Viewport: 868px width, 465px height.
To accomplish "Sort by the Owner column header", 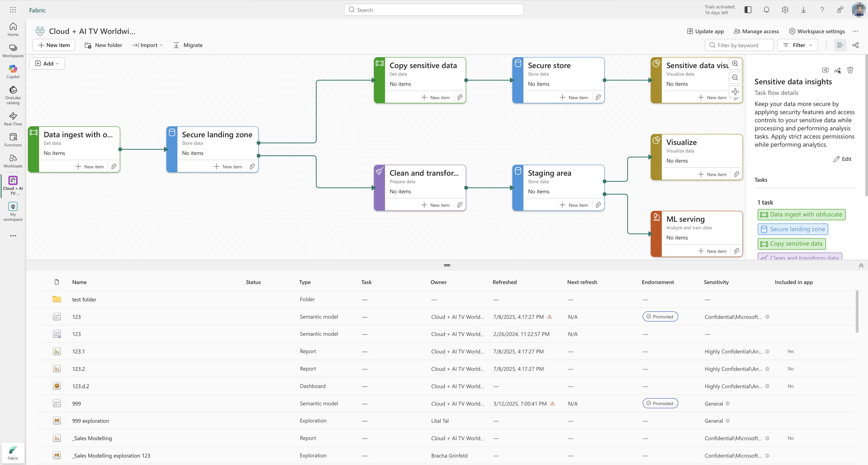I will [x=438, y=282].
